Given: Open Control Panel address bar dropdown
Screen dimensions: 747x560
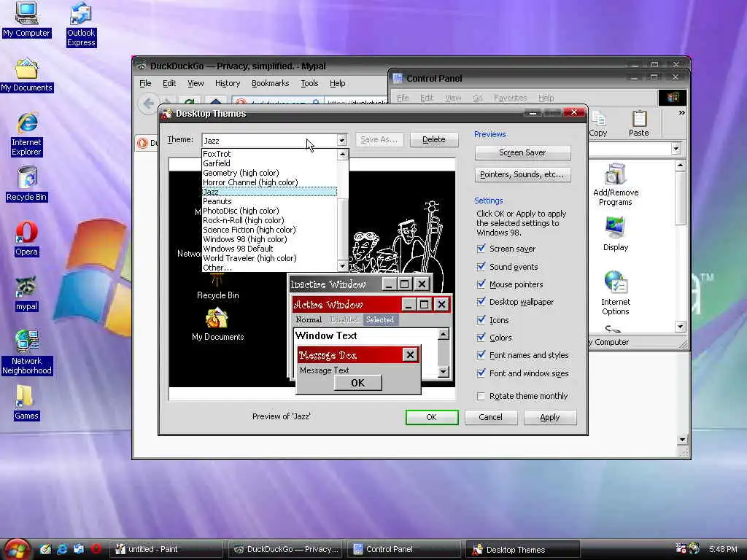Looking at the screenshot, I should 676,149.
